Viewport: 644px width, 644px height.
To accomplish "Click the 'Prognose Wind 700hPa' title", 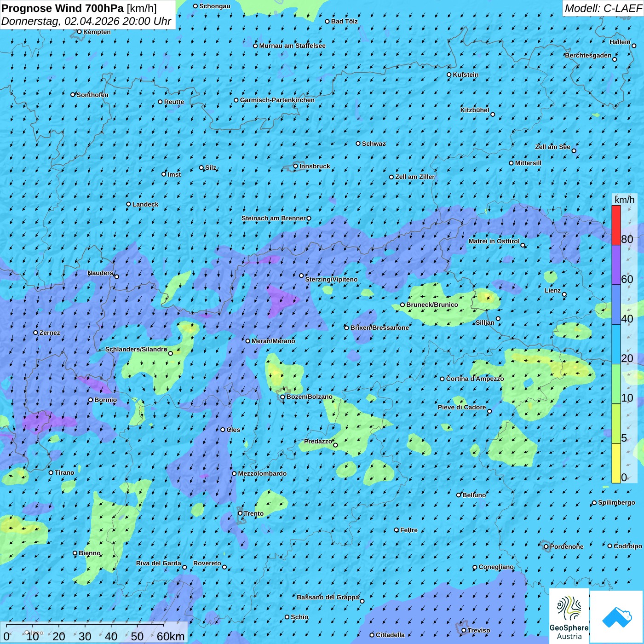I will pos(63,8).
